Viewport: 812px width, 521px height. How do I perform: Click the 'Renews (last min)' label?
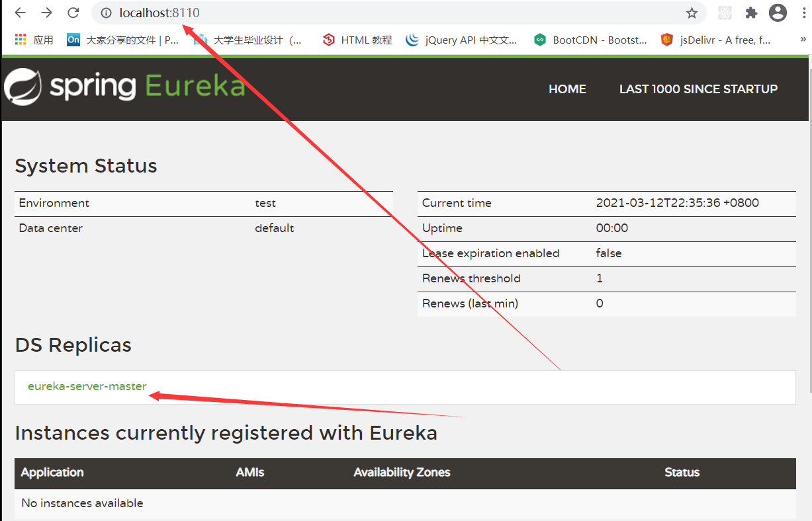[470, 303]
